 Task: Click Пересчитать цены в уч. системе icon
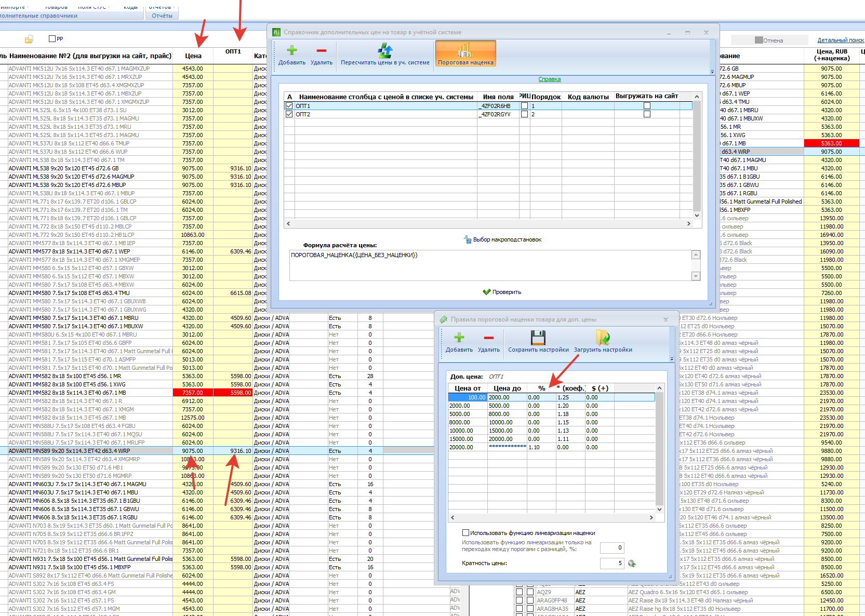[385, 50]
